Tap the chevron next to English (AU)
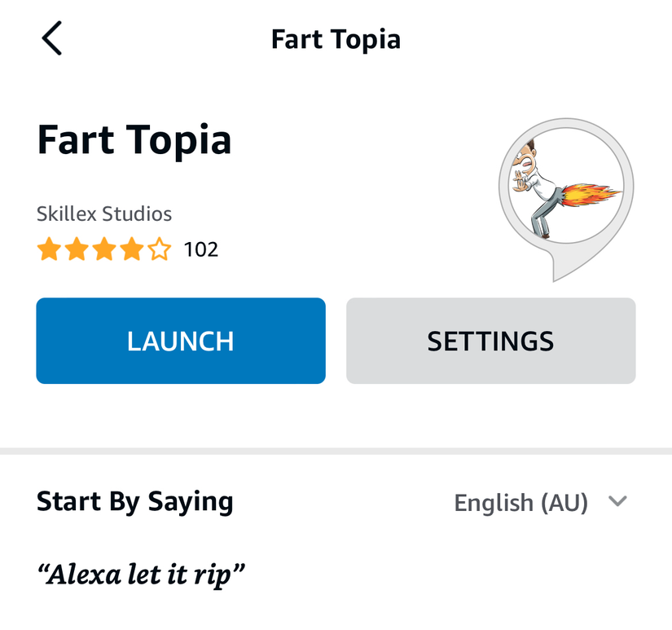 pos(617,502)
